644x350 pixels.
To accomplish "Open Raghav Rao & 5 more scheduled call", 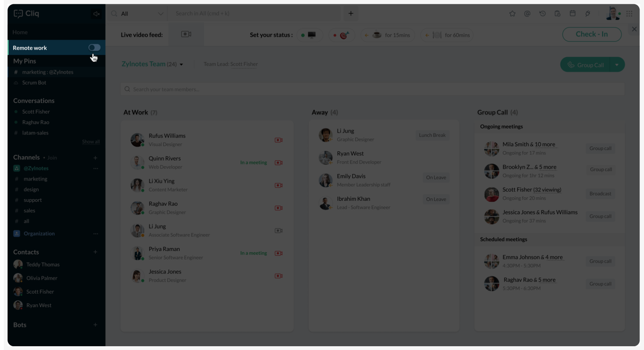I will tap(600, 284).
